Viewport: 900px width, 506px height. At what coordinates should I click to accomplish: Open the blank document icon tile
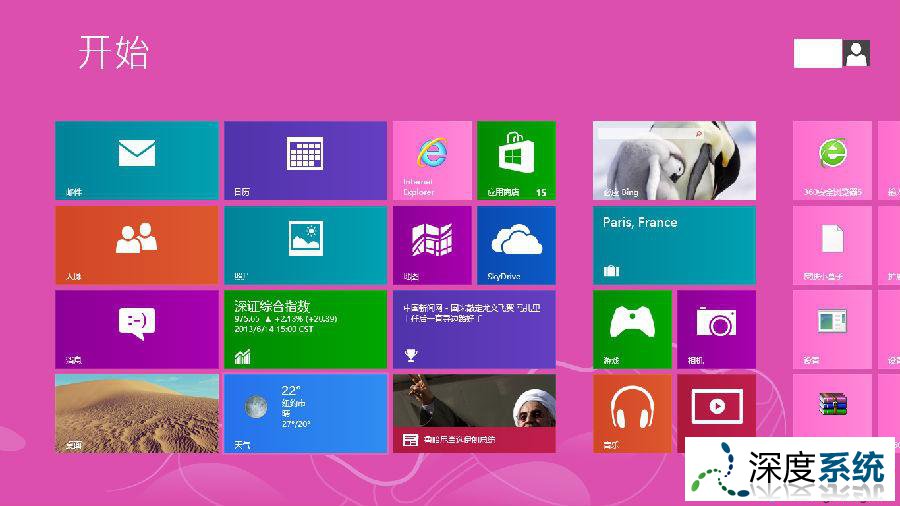coord(832,245)
